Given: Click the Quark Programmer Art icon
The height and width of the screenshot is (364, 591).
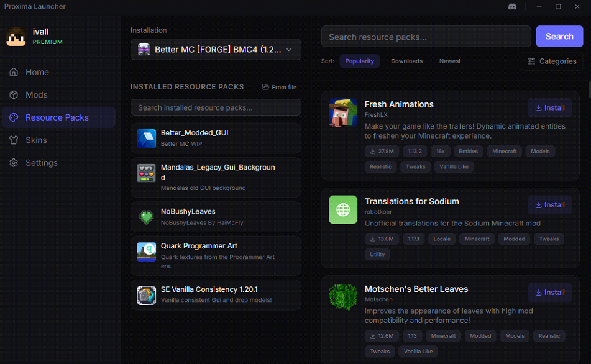Looking at the screenshot, I should tap(147, 252).
